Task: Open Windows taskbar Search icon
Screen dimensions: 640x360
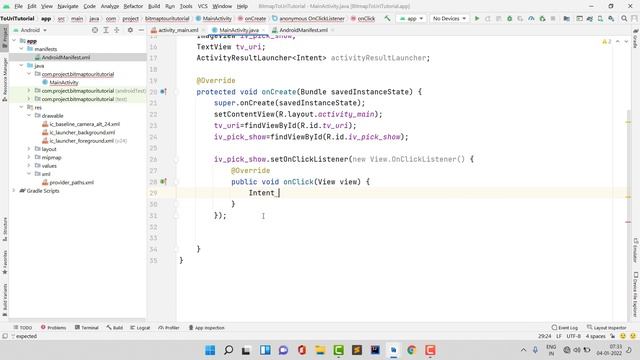Action: tap(229, 350)
